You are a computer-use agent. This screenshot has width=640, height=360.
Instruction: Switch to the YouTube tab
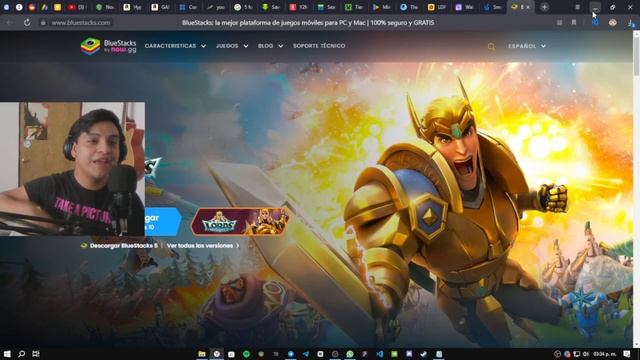77,7
